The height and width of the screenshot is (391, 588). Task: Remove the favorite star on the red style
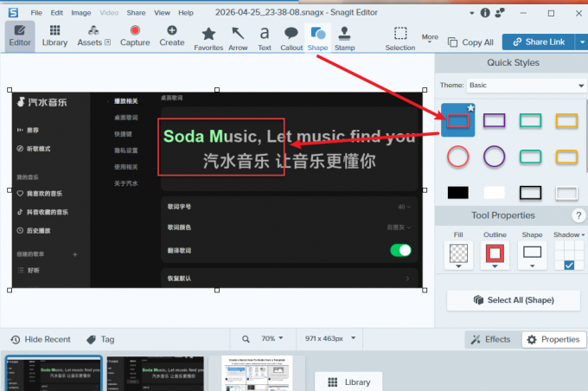[x=470, y=108]
